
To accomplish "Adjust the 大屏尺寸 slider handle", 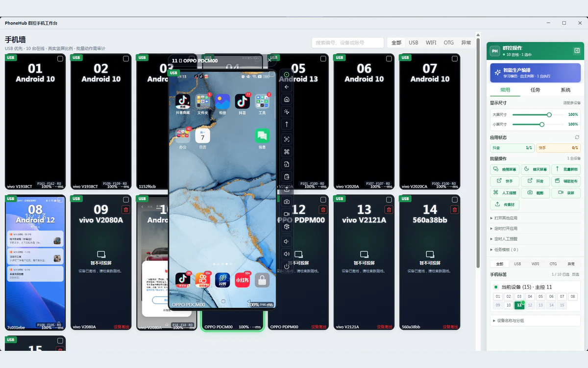I will click(x=549, y=114).
